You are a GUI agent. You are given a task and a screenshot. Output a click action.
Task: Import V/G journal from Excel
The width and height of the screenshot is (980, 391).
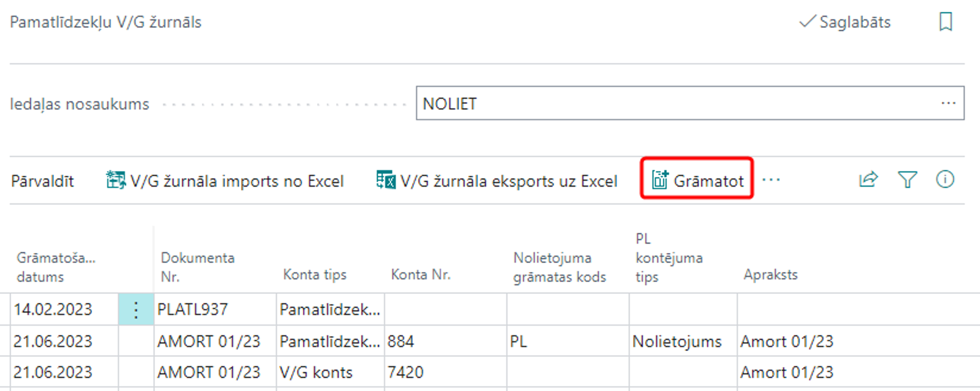click(225, 181)
